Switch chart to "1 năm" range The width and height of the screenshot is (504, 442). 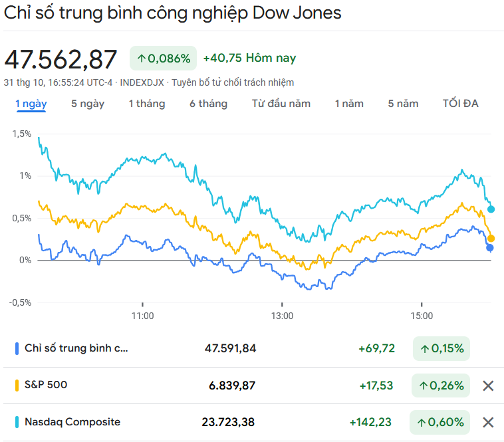point(349,104)
